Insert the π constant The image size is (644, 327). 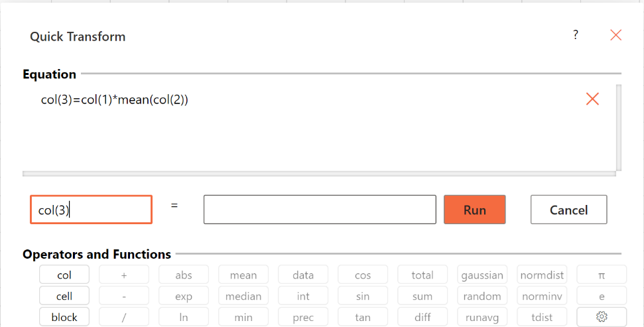602,275
